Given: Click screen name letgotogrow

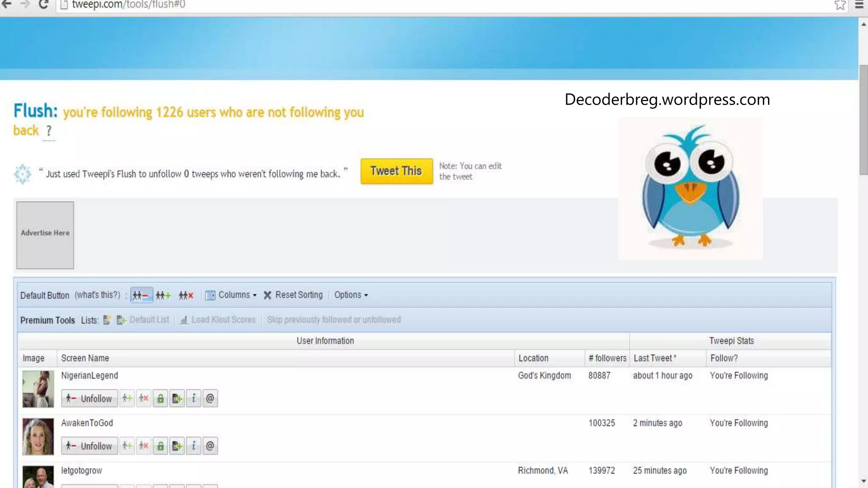Looking at the screenshot, I should coord(81,471).
